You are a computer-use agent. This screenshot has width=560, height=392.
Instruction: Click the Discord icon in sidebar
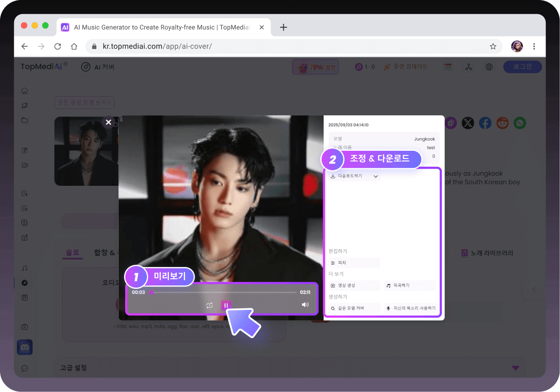tap(25, 347)
